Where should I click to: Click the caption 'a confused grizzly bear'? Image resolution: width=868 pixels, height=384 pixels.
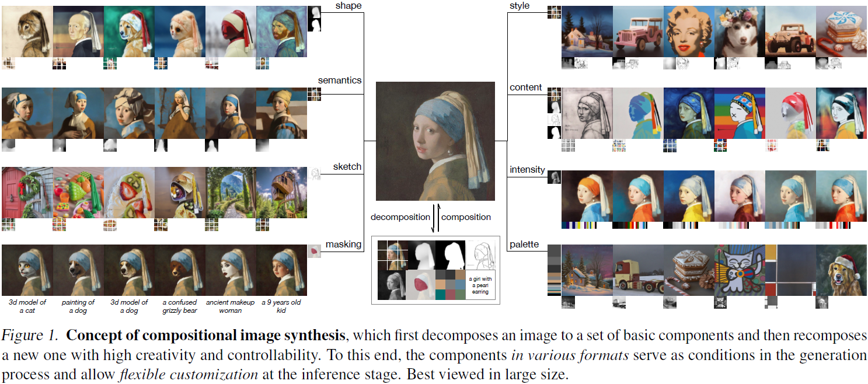point(180,306)
